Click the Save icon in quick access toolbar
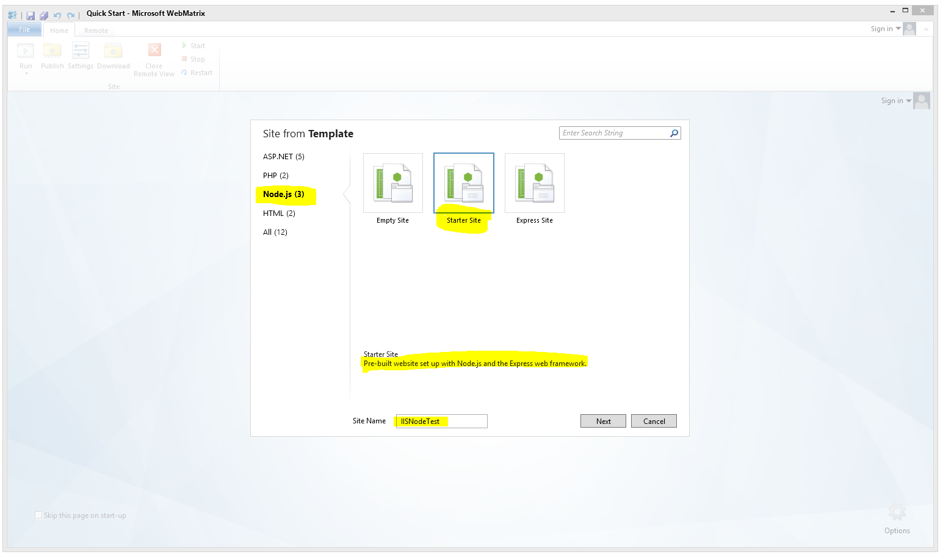This screenshot has height=560, width=943. pos(31,15)
